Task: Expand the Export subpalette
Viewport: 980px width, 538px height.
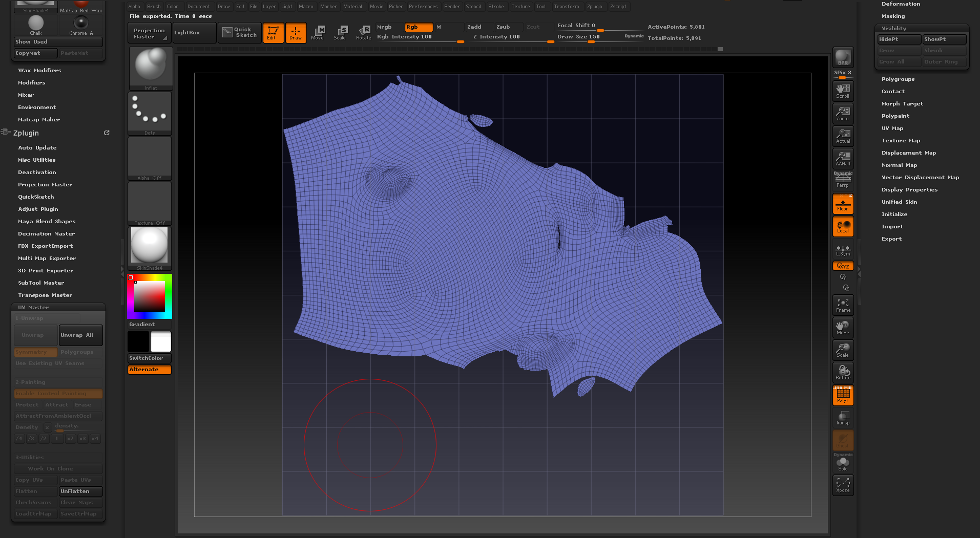Action: point(891,239)
